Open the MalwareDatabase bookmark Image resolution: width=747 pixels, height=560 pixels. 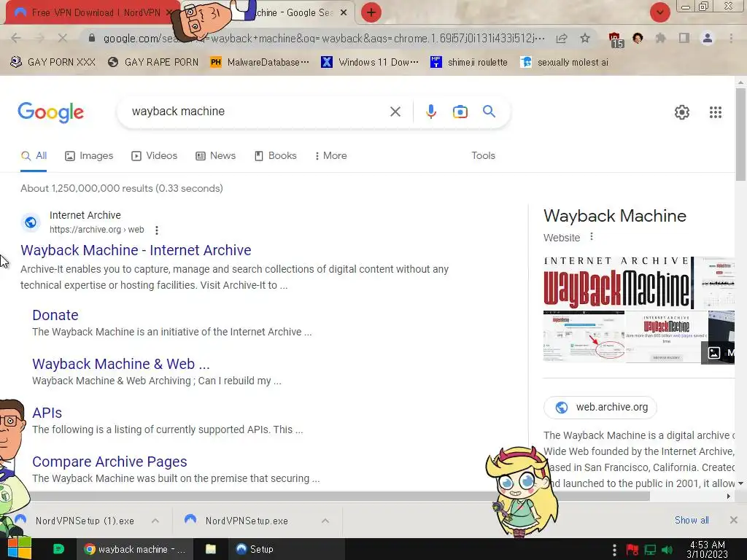(260, 63)
